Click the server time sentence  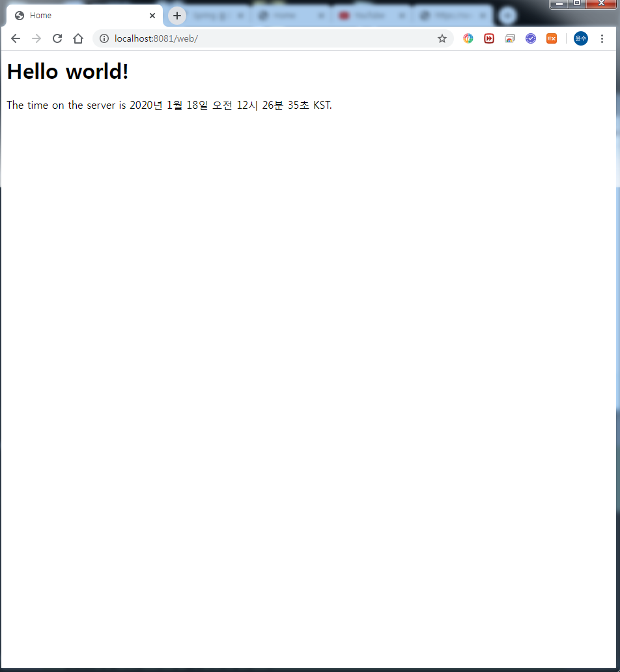[169, 105]
